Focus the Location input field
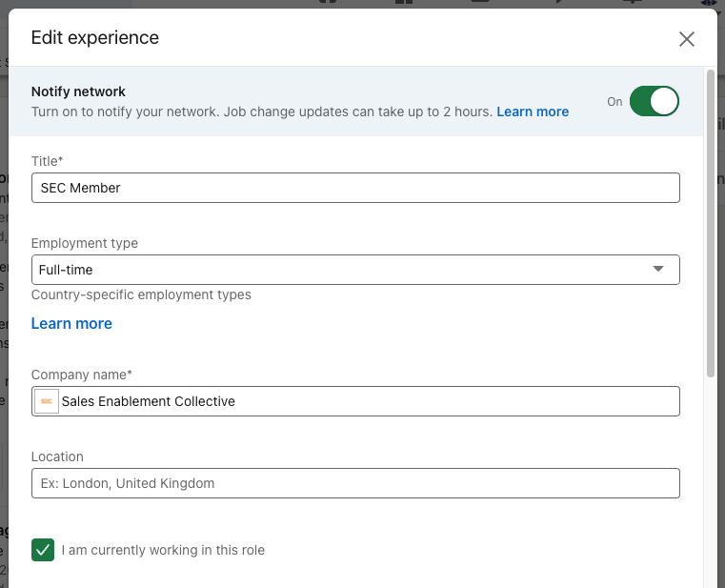Viewport: 725px width, 588px height. (x=355, y=483)
